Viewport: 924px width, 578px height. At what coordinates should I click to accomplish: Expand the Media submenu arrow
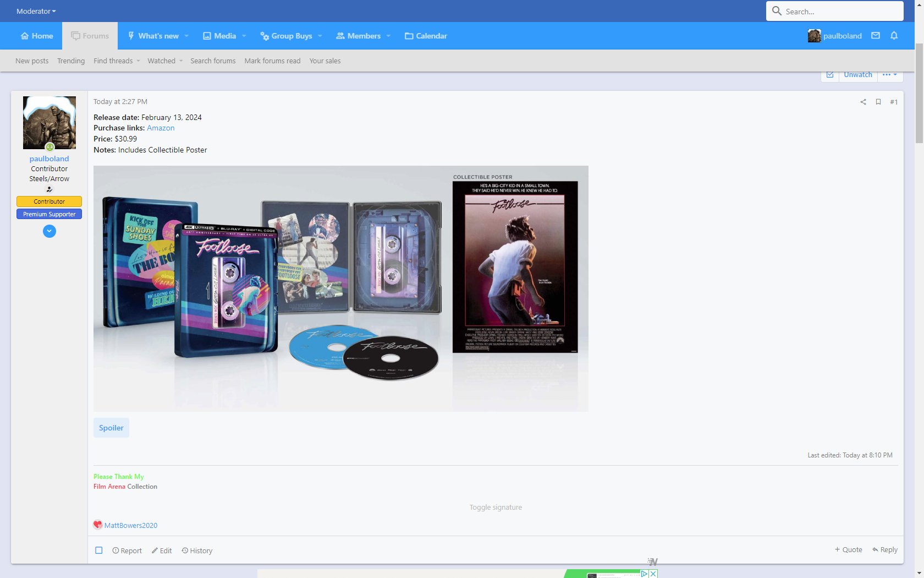[244, 36]
